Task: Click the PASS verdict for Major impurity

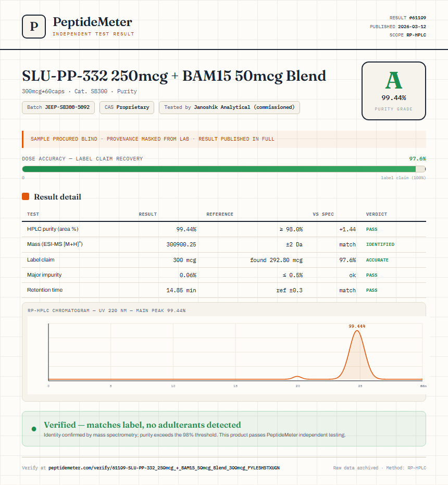Action: click(371, 275)
